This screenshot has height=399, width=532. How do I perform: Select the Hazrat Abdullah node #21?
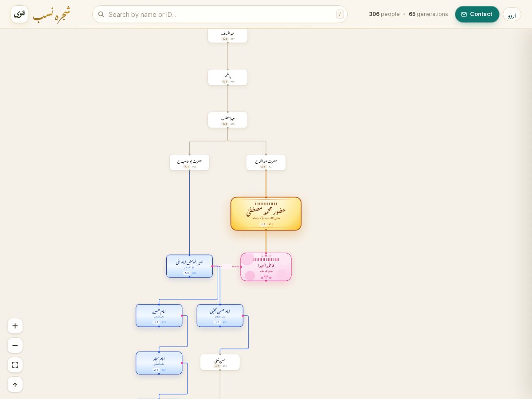(266, 162)
